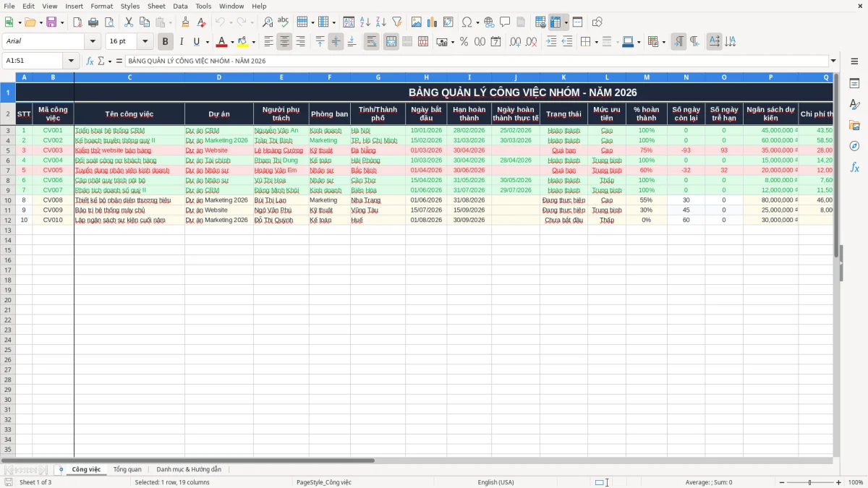Click the Copy icon

click(x=145, y=22)
